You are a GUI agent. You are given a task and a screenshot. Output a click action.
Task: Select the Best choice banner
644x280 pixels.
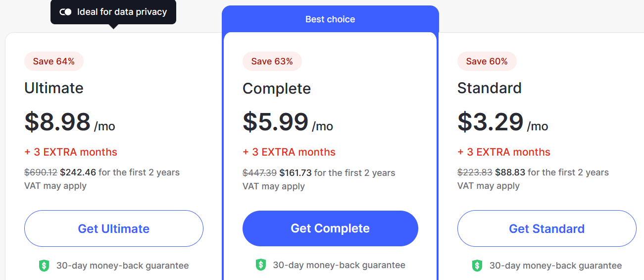pyautogui.click(x=330, y=19)
